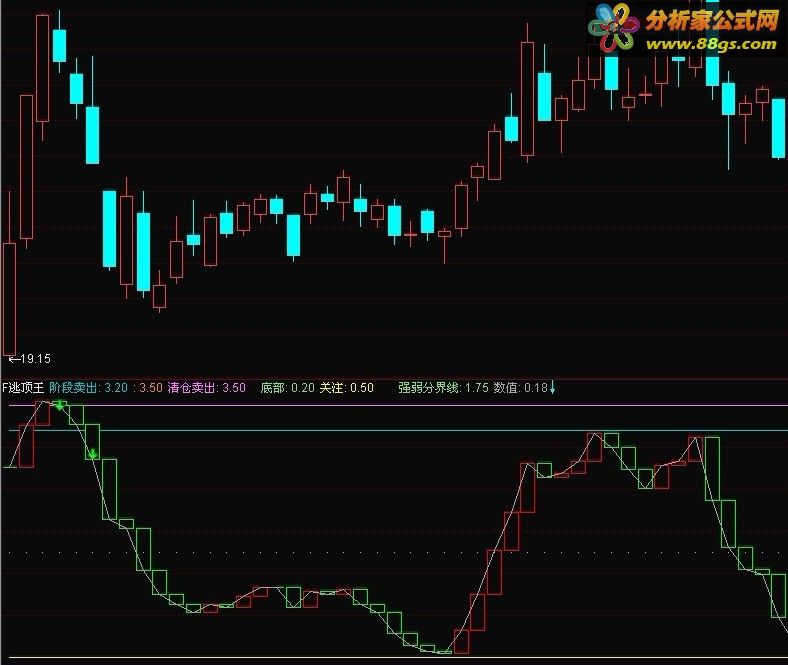
Task: Click the 数值: 0.18 label
Action: [520, 388]
